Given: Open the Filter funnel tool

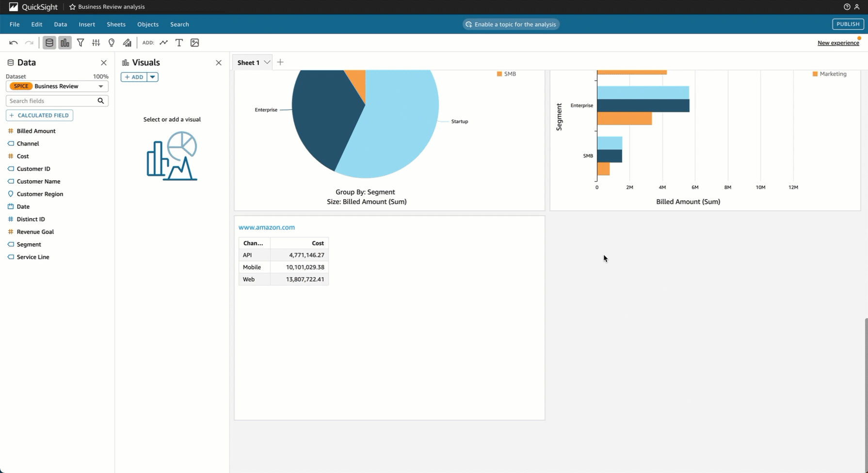Looking at the screenshot, I should 80,43.
